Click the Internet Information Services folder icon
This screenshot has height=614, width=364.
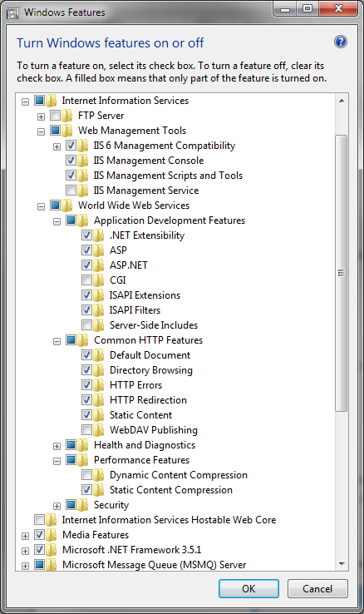click(52, 101)
